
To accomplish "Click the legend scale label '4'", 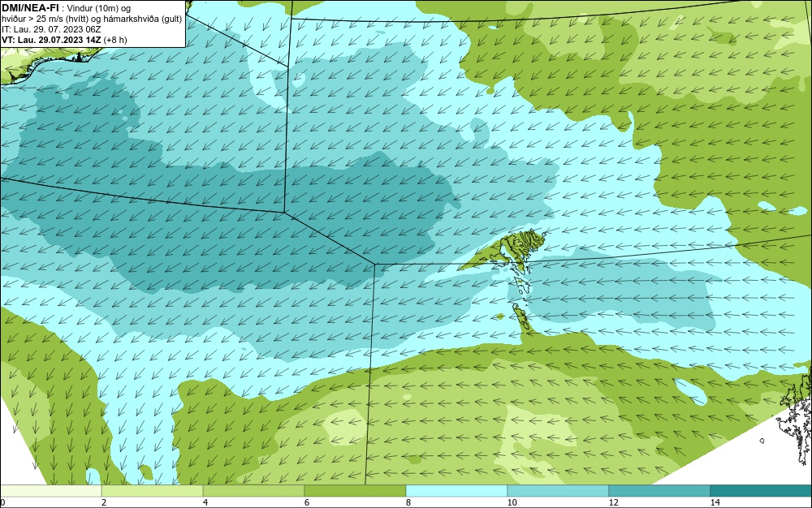I will point(205,502).
